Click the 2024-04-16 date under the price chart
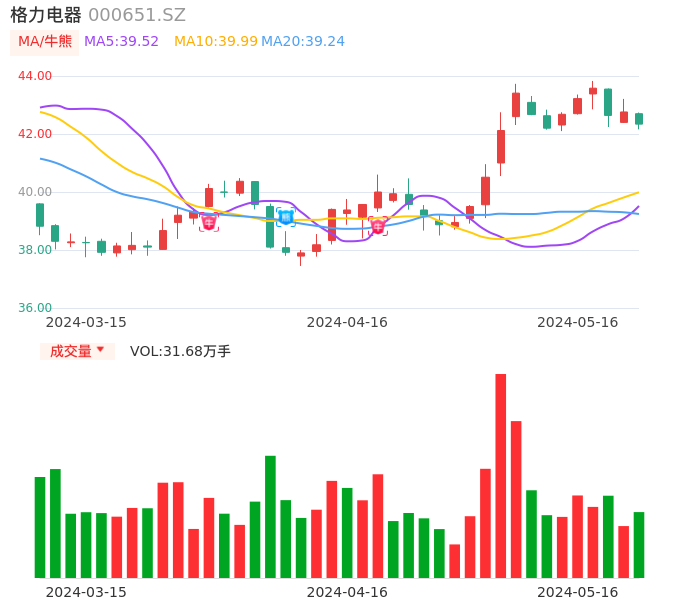Viewport: 686px width, 606px height. pos(347,322)
